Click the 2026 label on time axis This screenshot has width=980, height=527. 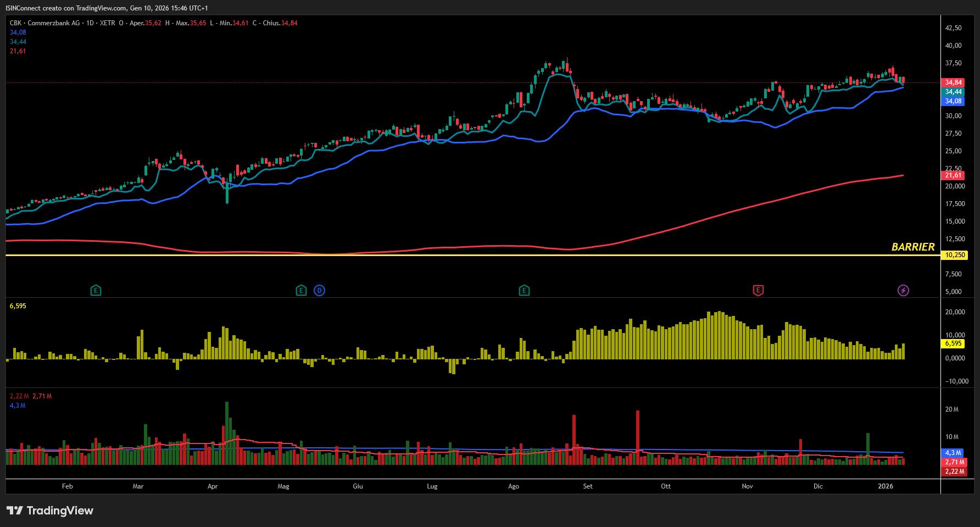886,486
